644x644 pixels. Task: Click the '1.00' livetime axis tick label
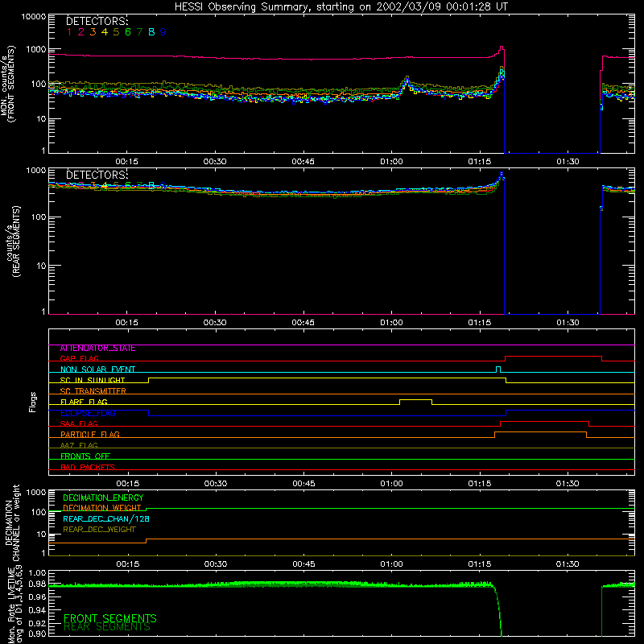click(37, 573)
